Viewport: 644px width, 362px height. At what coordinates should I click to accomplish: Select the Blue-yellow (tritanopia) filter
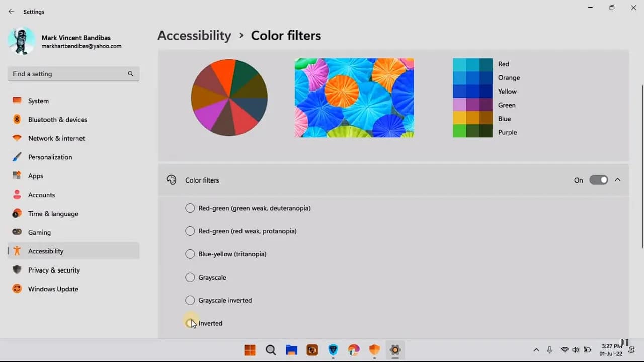190,254
